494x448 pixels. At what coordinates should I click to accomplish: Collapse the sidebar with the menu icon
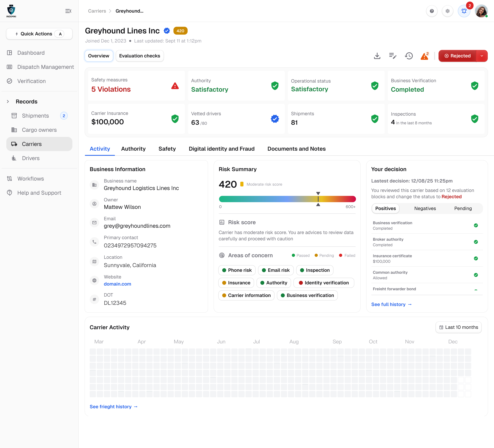[x=68, y=11]
